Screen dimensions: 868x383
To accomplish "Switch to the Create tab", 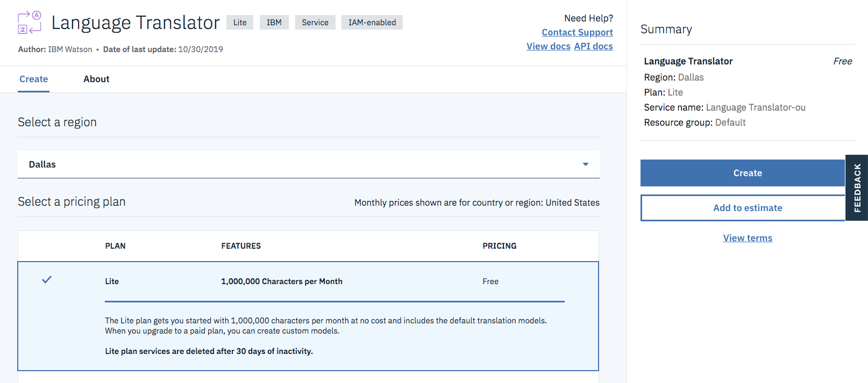I will [33, 79].
